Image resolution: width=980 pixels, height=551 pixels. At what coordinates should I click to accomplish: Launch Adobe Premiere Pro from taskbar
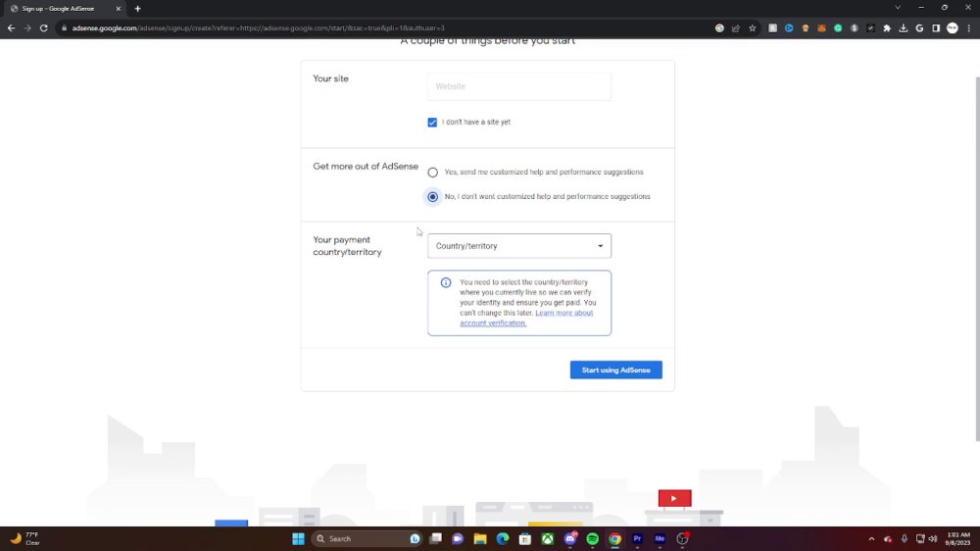pos(638,538)
